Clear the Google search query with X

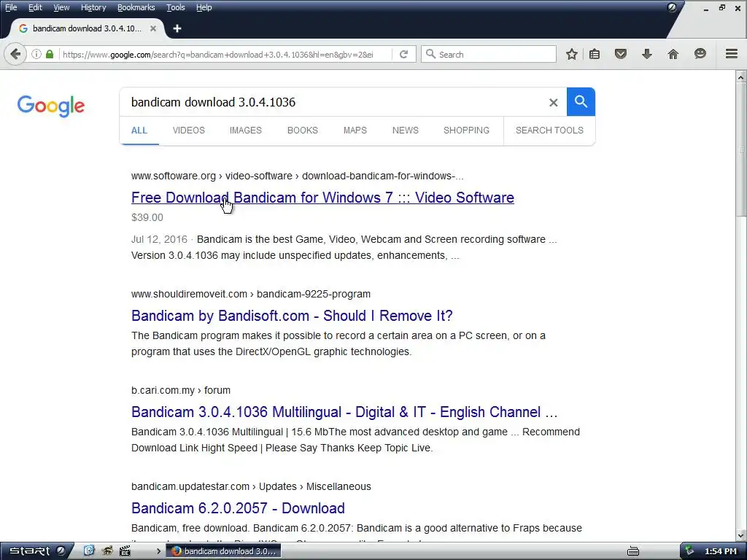[553, 102]
